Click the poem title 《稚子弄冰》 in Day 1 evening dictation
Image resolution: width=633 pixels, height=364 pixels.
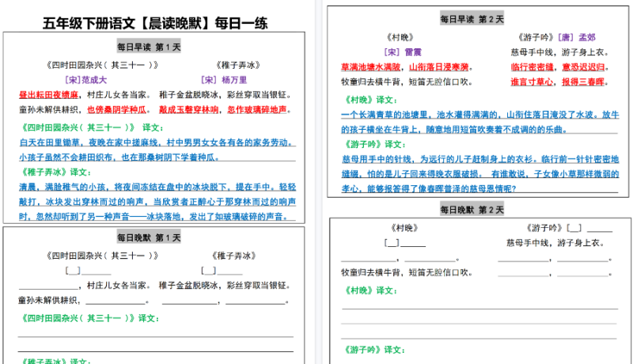point(234,256)
